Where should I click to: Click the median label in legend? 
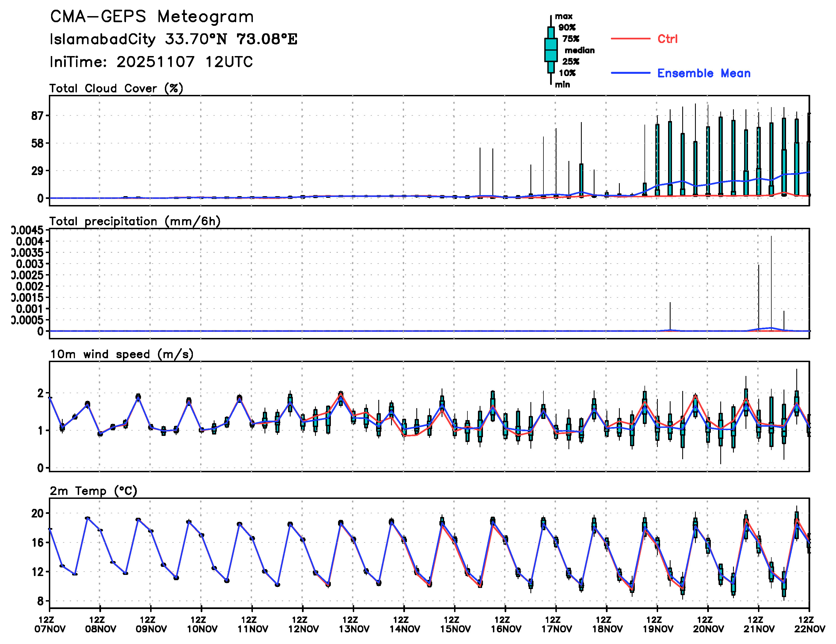click(579, 50)
